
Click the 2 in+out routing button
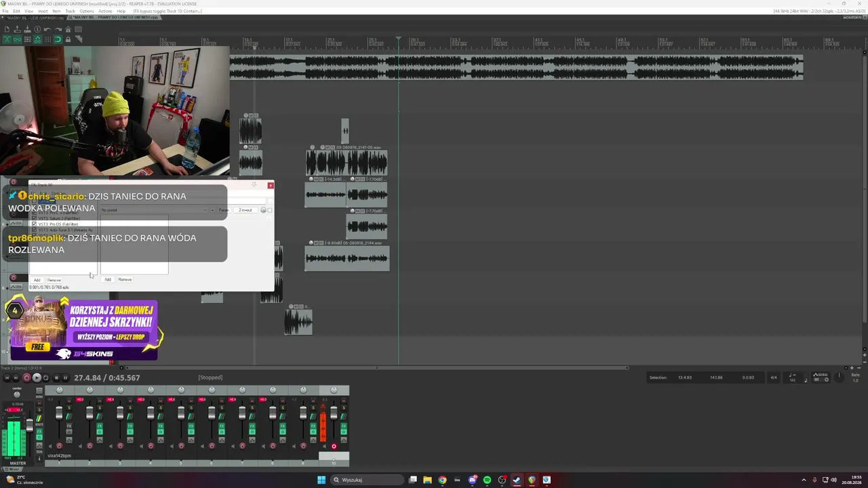click(x=245, y=210)
